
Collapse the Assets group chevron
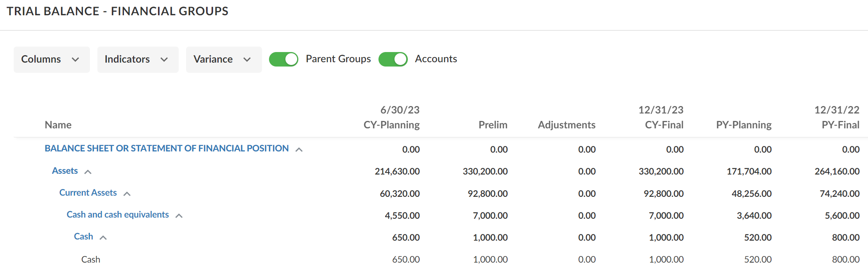(x=88, y=172)
